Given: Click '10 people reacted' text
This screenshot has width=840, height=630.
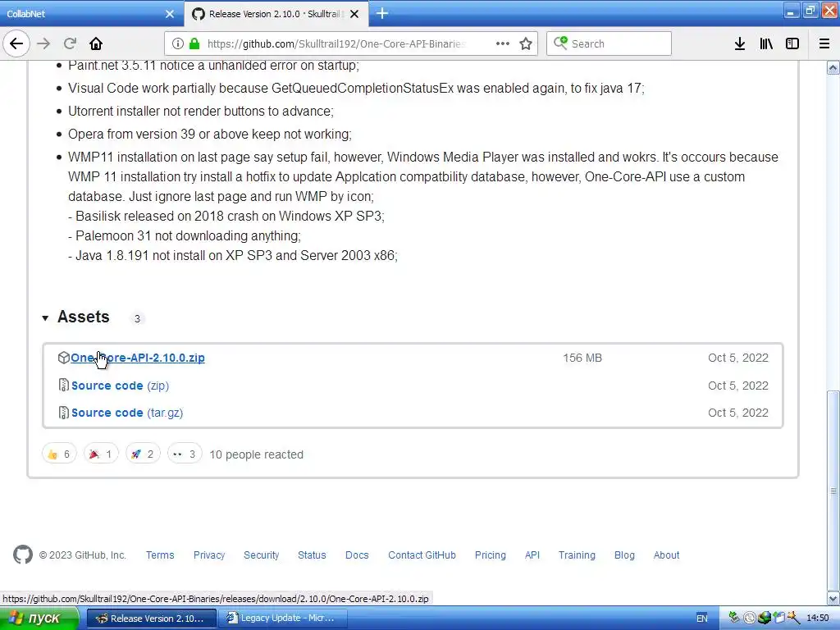Looking at the screenshot, I should click(256, 454).
